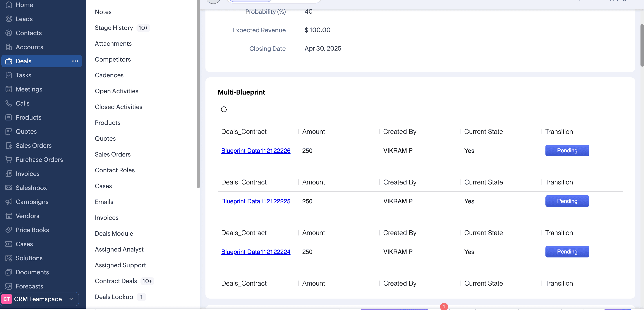
Task: Click the Calls phone icon
Action: (x=9, y=103)
